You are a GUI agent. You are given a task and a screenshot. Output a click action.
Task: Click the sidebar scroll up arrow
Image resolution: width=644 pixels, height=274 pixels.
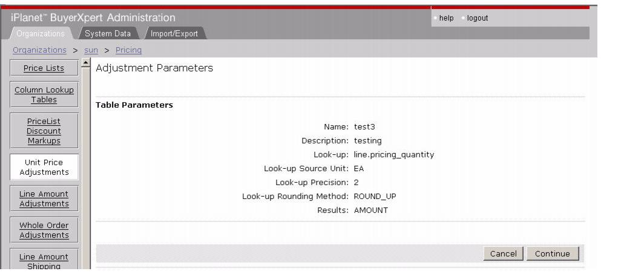tap(86, 63)
